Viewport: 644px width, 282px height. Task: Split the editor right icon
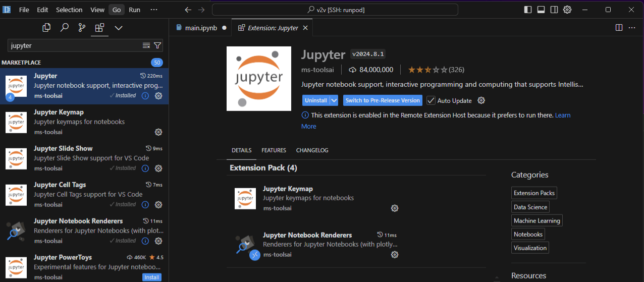(619, 28)
